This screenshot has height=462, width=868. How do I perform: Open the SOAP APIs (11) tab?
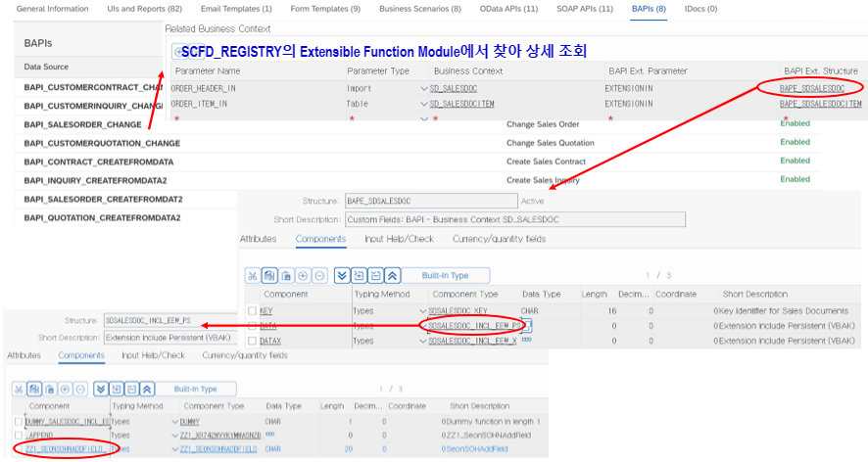585,9
